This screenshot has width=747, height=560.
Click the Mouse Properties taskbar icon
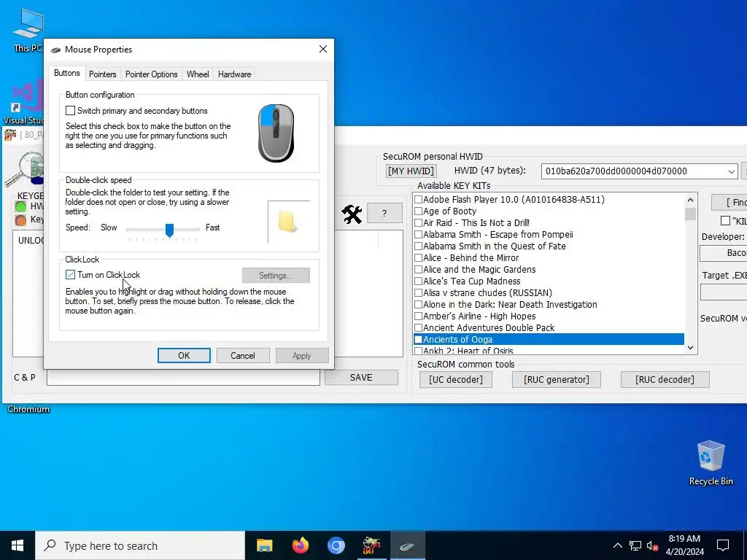click(407, 545)
